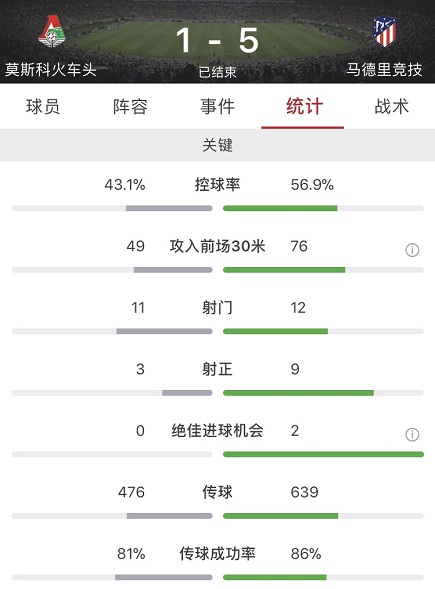Open info icon beside 绝佳进球机会 stat
435x589 pixels.
[x=412, y=435]
